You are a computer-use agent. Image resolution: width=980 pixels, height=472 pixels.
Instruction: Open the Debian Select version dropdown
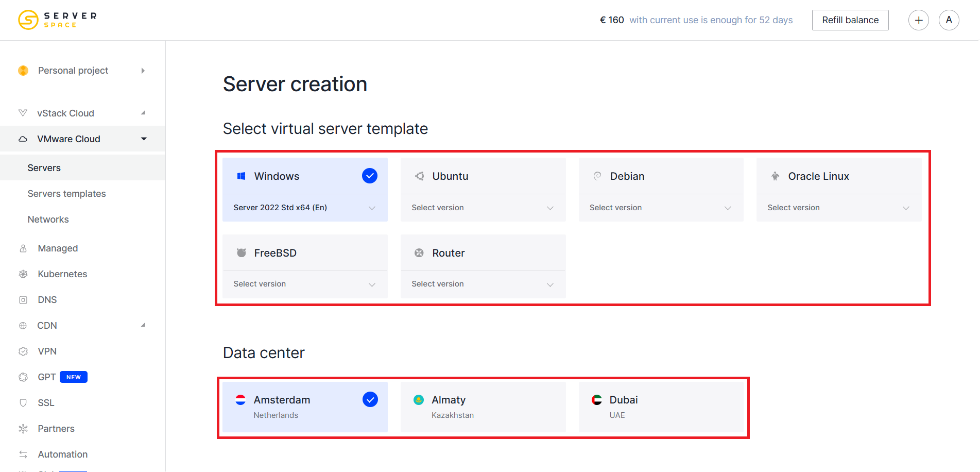[661, 208]
